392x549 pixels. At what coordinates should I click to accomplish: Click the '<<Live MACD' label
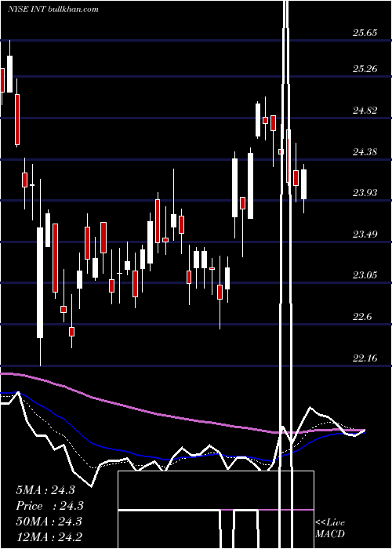pyautogui.click(x=330, y=529)
